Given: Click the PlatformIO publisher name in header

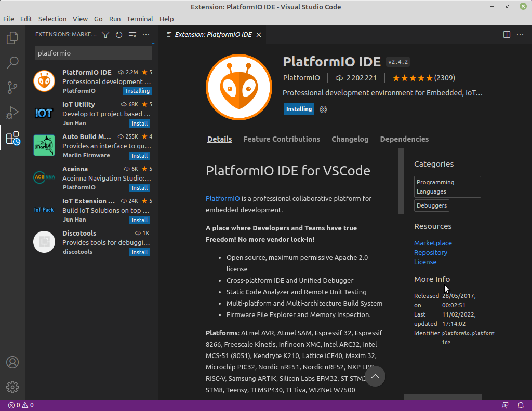Looking at the screenshot, I should [301, 78].
